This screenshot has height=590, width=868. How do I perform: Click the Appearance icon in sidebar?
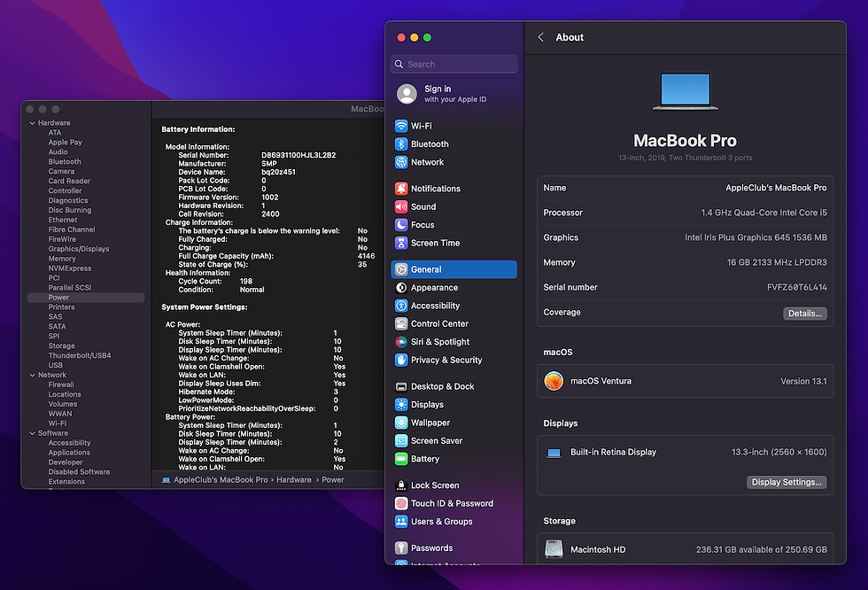[x=401, y=288]
